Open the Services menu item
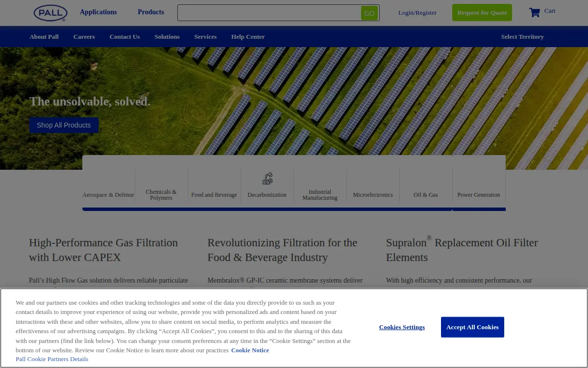The width and height of the screenshot is (588, 368). point(205,37)
